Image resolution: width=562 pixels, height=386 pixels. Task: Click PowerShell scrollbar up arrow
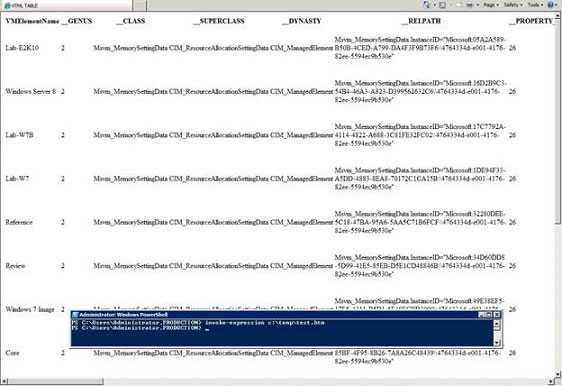(x=497, y=323)
